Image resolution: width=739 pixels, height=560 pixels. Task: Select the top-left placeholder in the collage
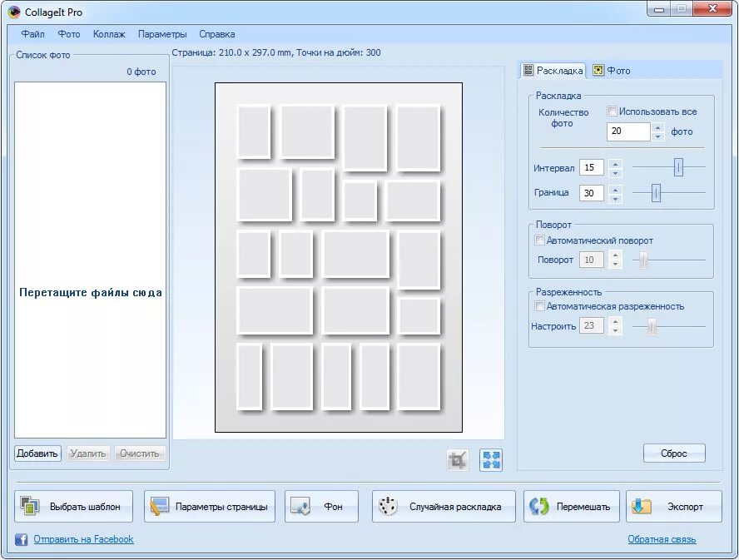click(x=254, y=131)
